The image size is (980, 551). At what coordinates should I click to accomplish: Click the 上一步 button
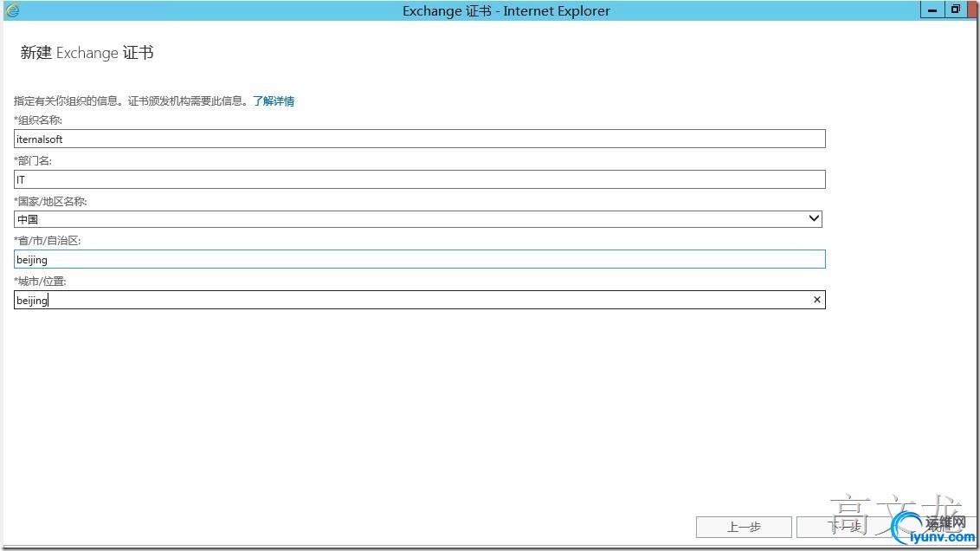[x=744, y=528]
